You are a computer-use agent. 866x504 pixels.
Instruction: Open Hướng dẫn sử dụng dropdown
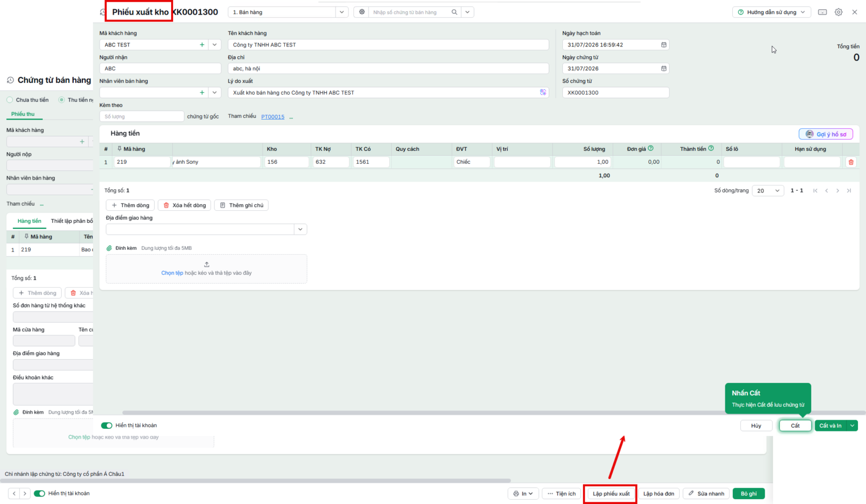(x=771, y=12)
